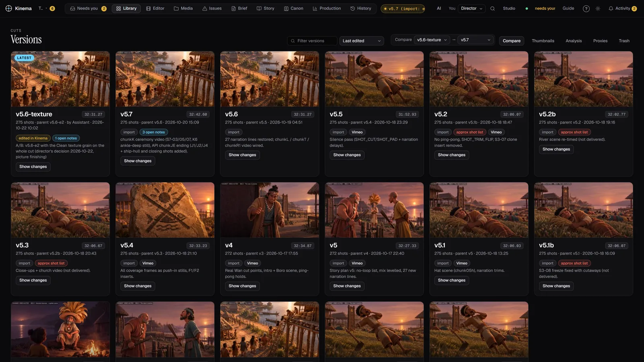Open the v5.4 rock carving thumbnail
The image size is (644, 362).
coord(165,210)
